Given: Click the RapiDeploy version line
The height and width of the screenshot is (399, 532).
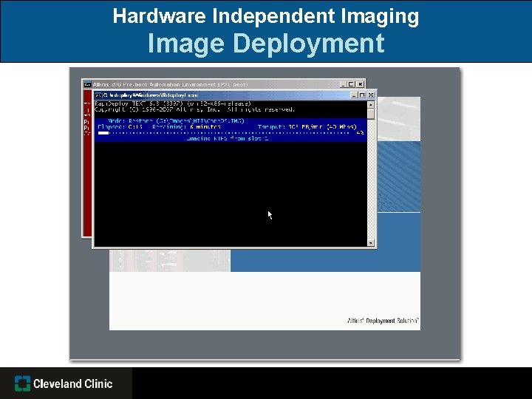Looking at the screenshot, I should (x=173, y=103).
